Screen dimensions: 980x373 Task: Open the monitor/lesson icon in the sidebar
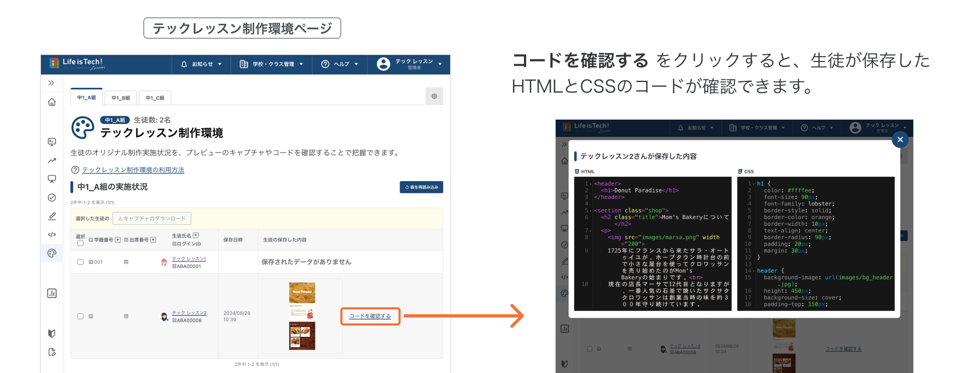[x=52, y=142]
